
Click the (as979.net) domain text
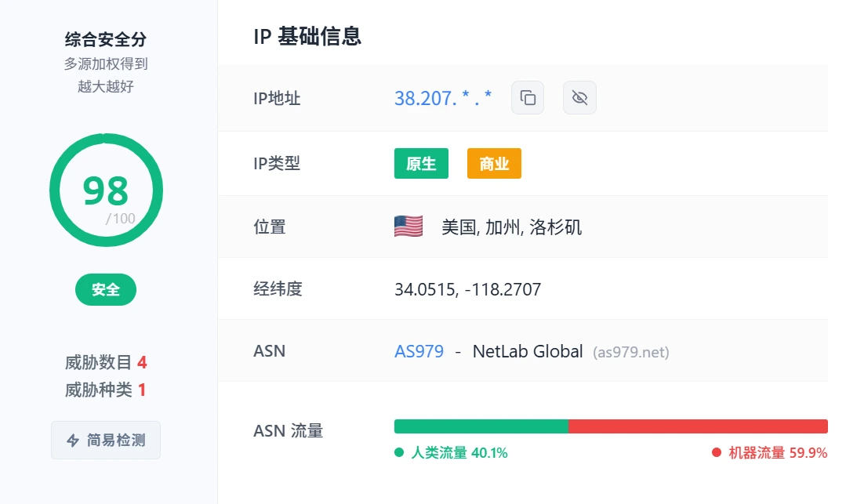(630, 353)
